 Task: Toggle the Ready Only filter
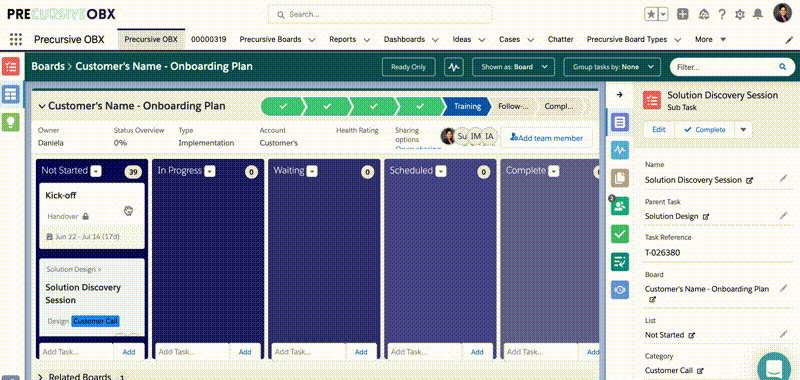point(408,67)
